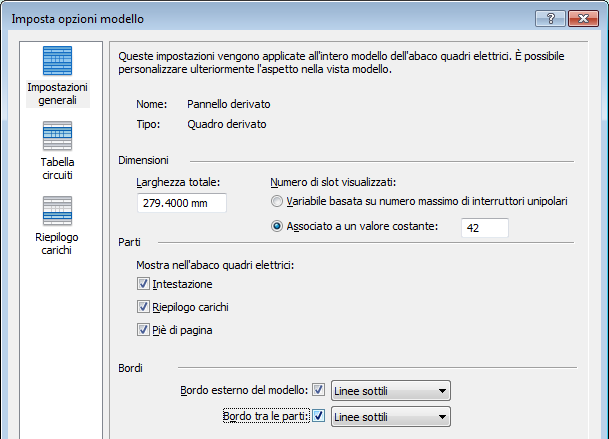Viewport: 609px width, 439px height.
Task: Select the Variabile basata su numero massimo radio
Action: coord(277,201)
